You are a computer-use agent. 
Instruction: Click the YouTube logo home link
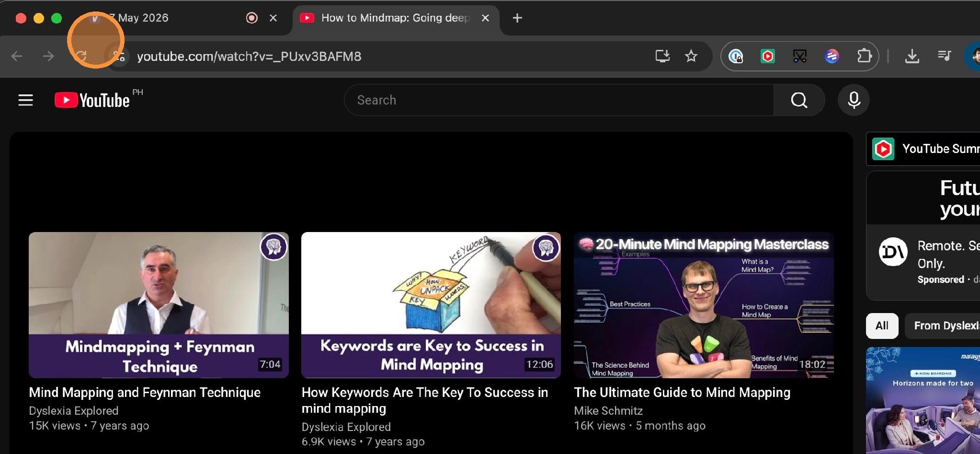click(92, 100)
